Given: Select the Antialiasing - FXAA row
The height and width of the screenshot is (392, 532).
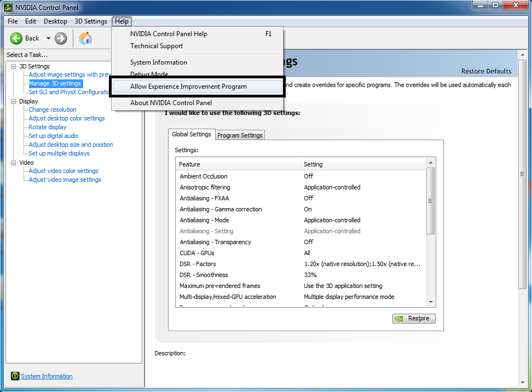Looking at the screenshot, I should (x=300, y=198).
